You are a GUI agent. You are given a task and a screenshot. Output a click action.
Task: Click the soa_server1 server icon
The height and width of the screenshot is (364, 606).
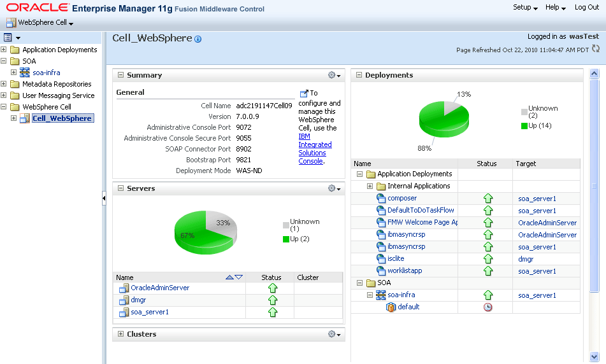124,312
